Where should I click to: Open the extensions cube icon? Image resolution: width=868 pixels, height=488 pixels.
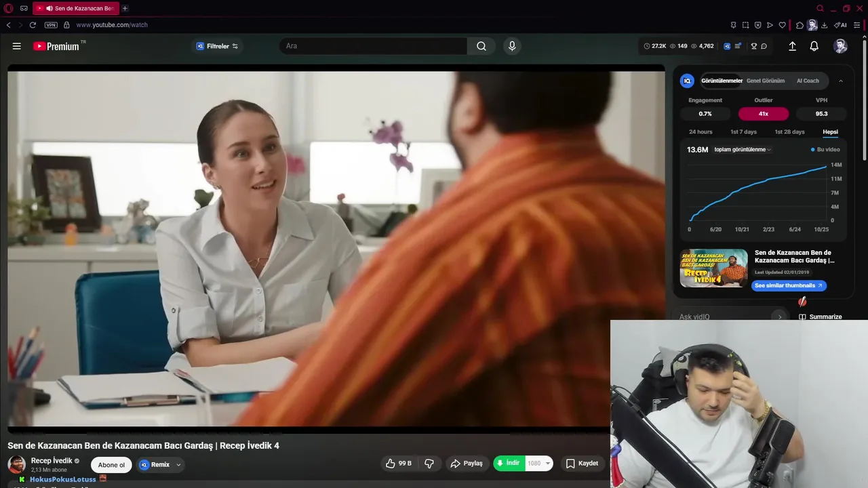pyautogui.click(x=800, y=25)
